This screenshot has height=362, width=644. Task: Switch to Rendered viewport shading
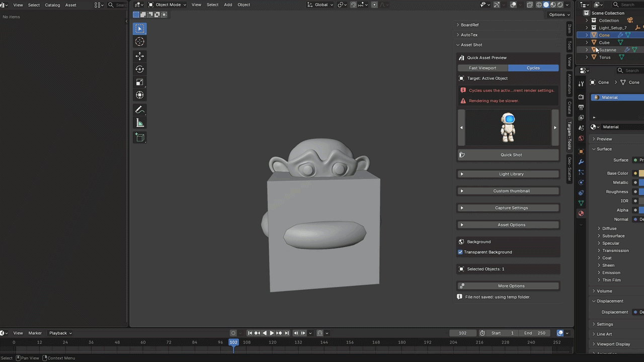tap(560, 5)
